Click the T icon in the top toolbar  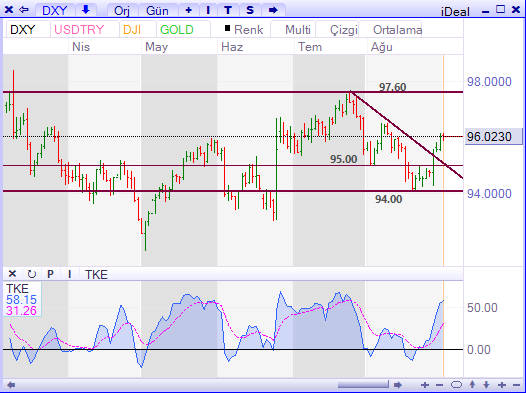coord(228,10)
